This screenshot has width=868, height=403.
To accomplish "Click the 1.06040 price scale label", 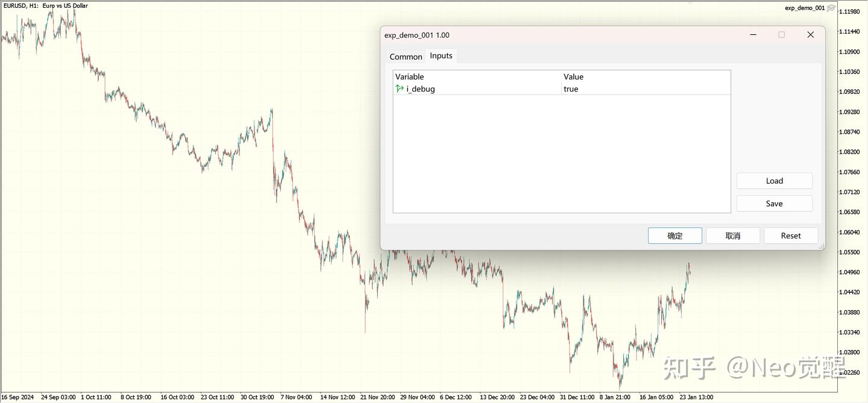I will click(x=849, y=232).
